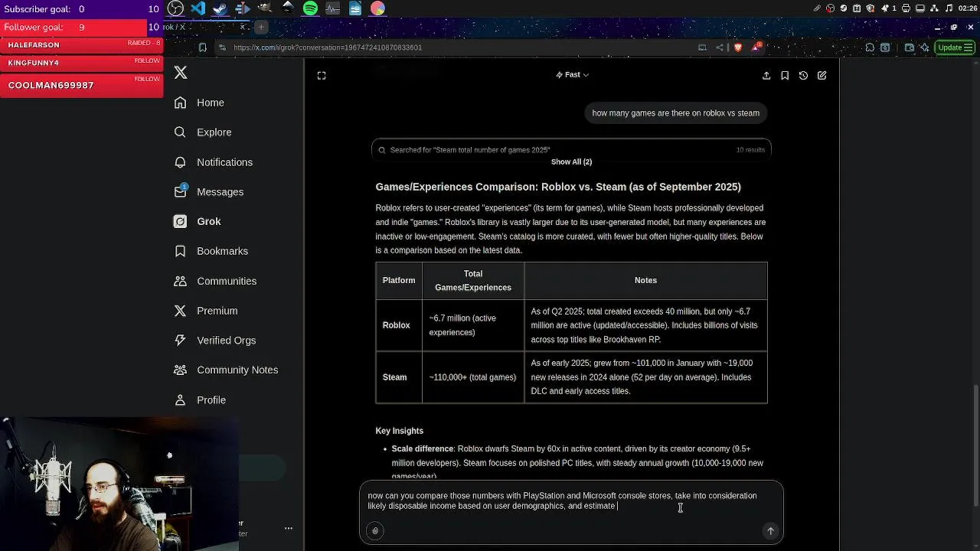Click the system clock 02:26

point(967,8)
